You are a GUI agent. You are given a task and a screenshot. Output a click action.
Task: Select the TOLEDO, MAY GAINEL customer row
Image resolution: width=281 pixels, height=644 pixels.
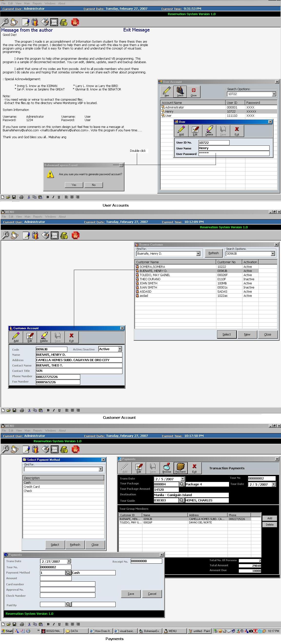point(155,275)
